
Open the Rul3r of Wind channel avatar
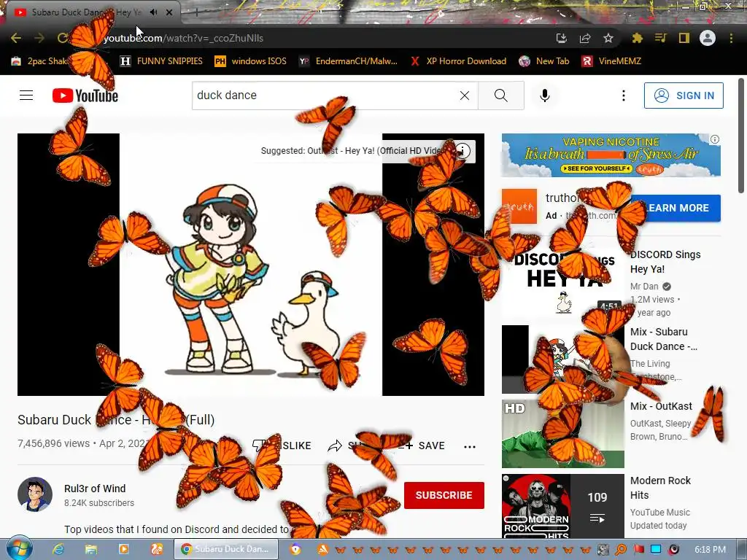pos(35,494)
